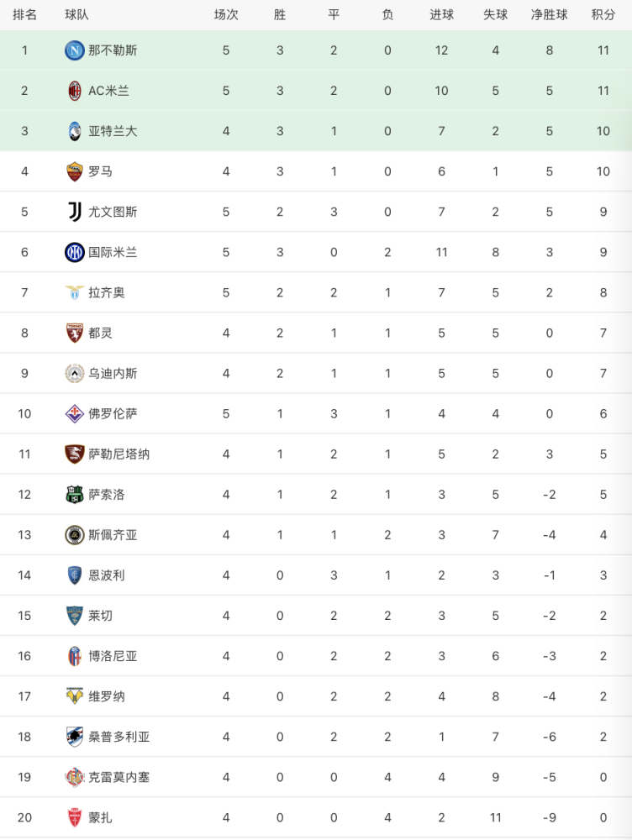Click the Sampdoria striped crest icon

(x=75, y=737)
